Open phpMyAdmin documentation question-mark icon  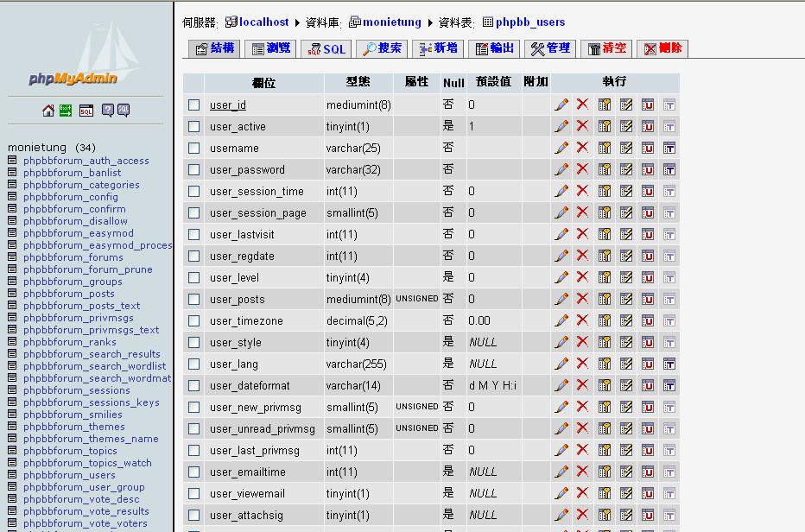108,110
